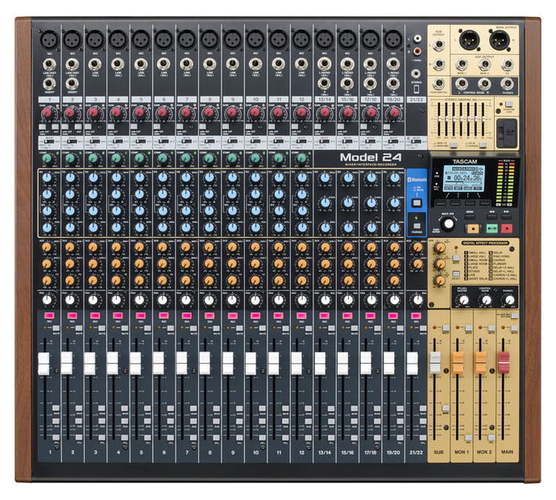Tap the Bluetooth pairing button on the blue strip
The image size is (556, 500).
[x=417, y=203]
